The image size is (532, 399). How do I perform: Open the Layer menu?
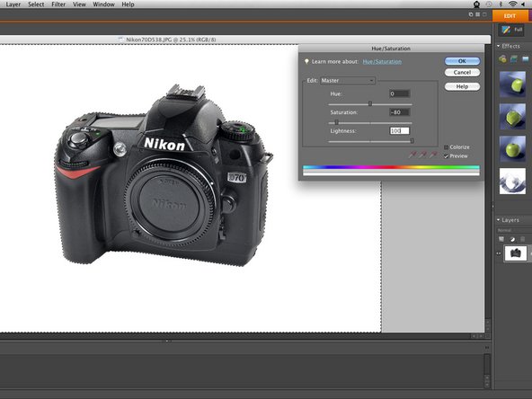pos(13,4)
